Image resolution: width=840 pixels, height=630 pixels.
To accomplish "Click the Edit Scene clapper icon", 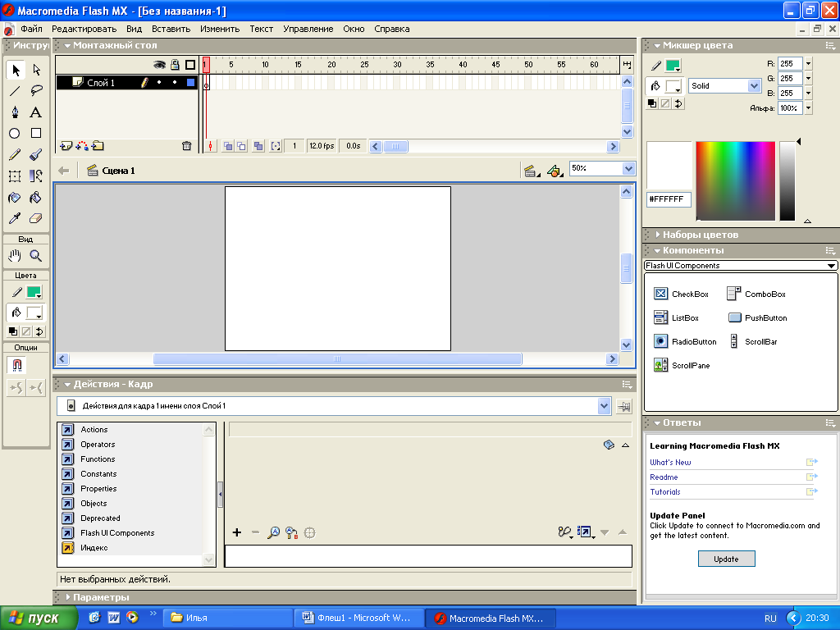I will coord(532,171).
